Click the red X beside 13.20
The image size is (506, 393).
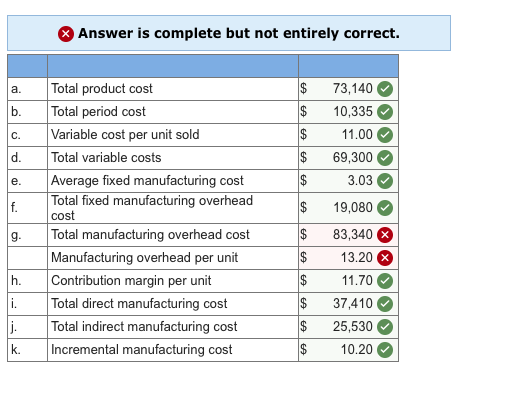click(x=385, y=258)
